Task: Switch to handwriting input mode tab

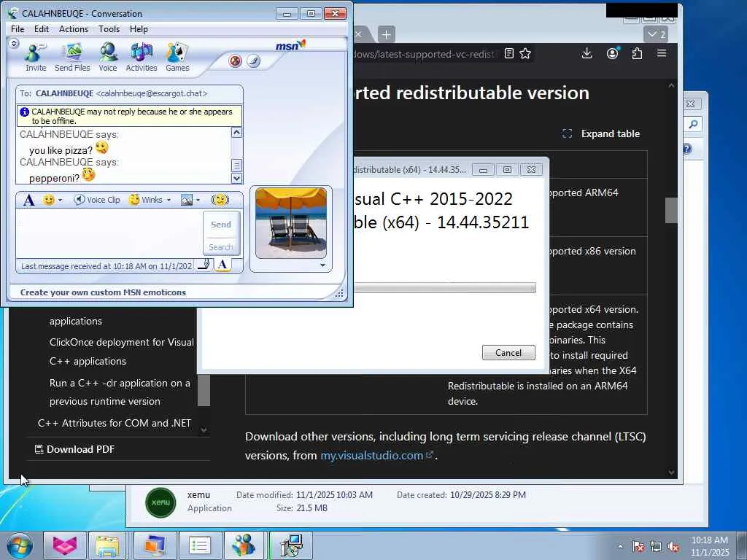Action: [x=204, y=265]
